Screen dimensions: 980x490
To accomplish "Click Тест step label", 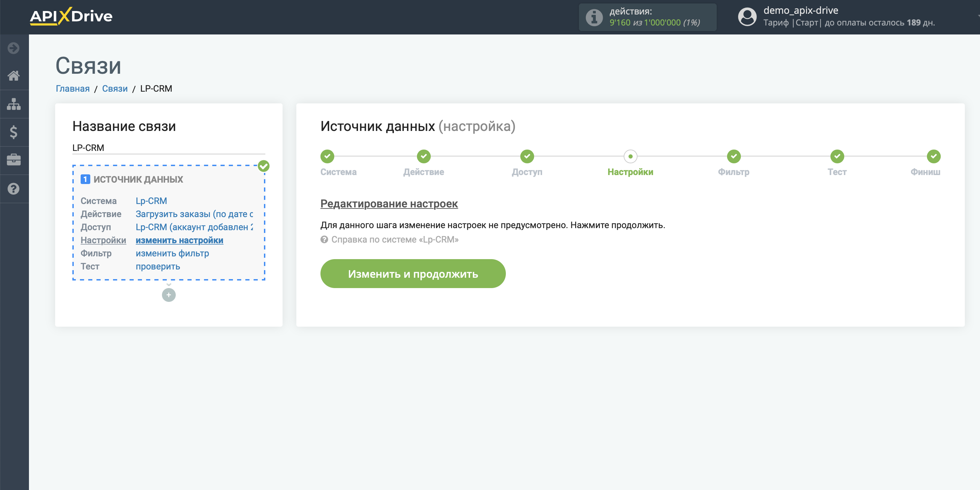I will (837, 172).
